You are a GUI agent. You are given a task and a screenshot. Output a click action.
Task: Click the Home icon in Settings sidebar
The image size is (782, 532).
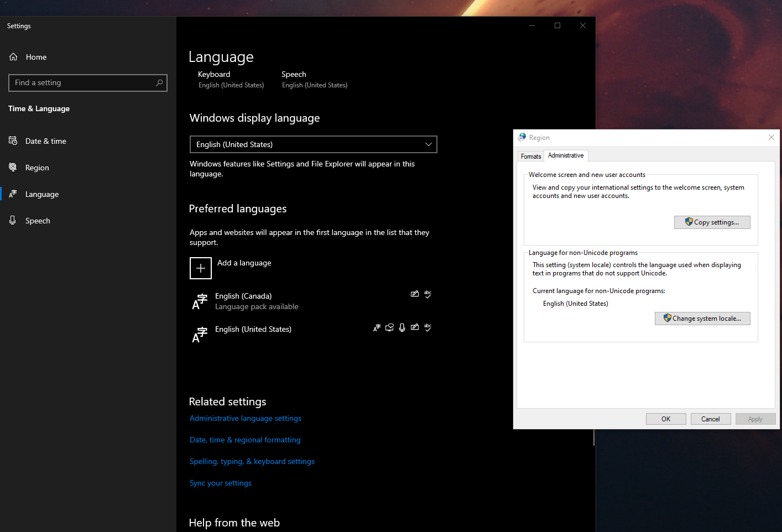pos(13,57)
